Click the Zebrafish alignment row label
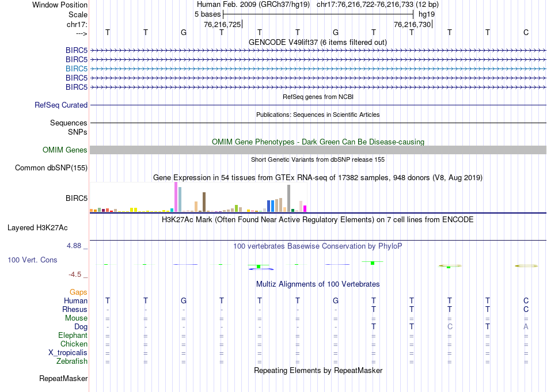547x392 pixels. pos(72,361)
